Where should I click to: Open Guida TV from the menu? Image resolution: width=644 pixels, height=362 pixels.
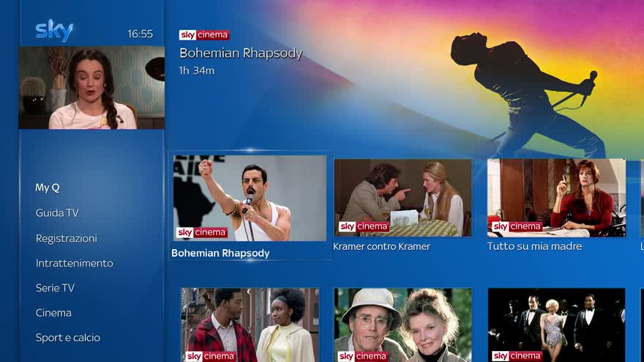click(x=57, y=213)
